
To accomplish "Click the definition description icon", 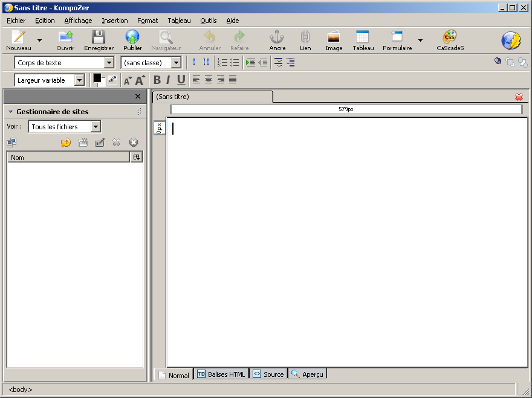I will tap(290, 62).
